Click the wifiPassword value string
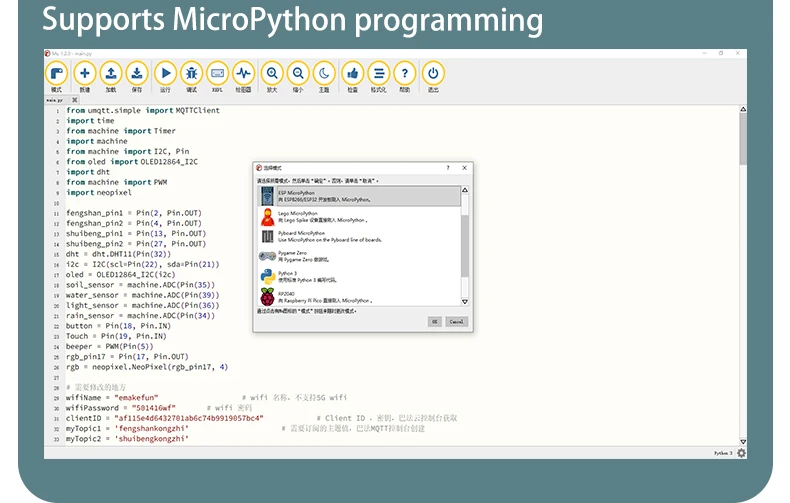This screenshot has width=790, height=503. 154,408
